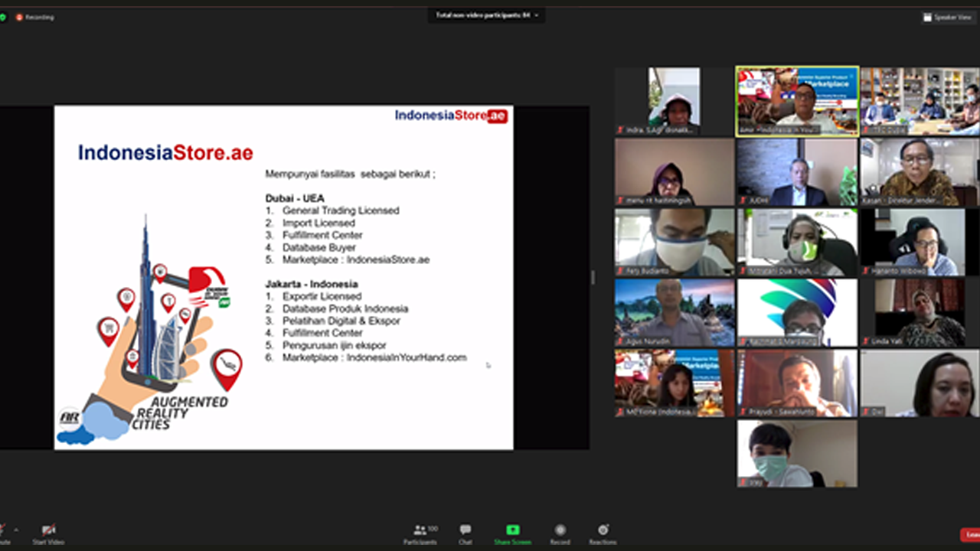Click the muted mic icon beside Linda Yati
Viewport: 980px width, 551px height.
(866, 341)
